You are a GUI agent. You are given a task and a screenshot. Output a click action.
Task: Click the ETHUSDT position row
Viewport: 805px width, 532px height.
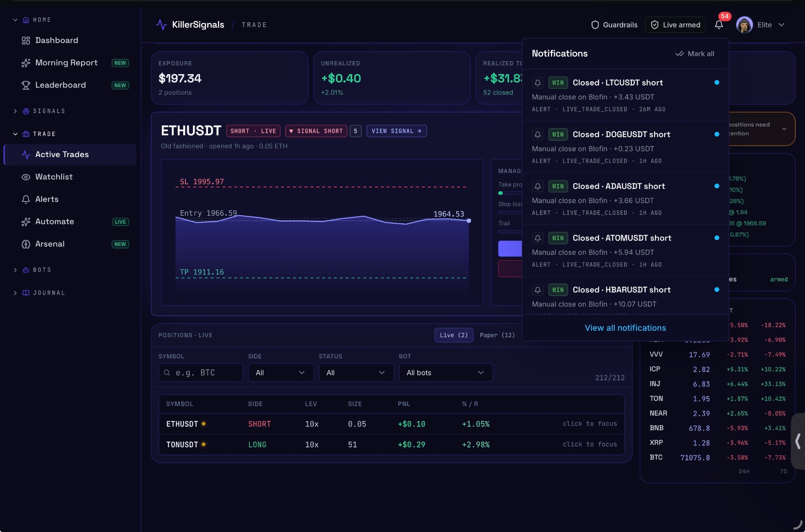392,424
